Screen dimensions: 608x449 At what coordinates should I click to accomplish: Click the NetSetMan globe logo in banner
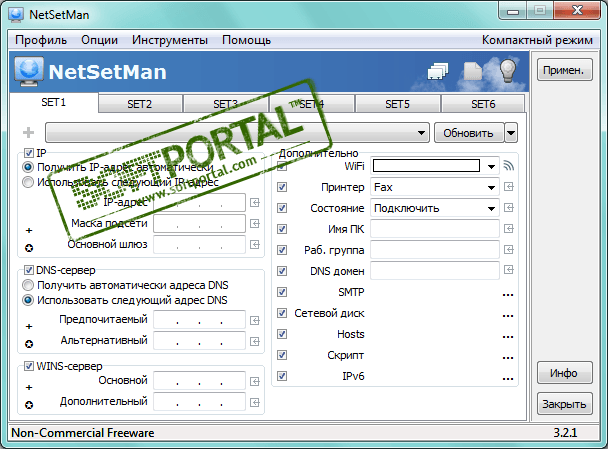tap(29, 71)
